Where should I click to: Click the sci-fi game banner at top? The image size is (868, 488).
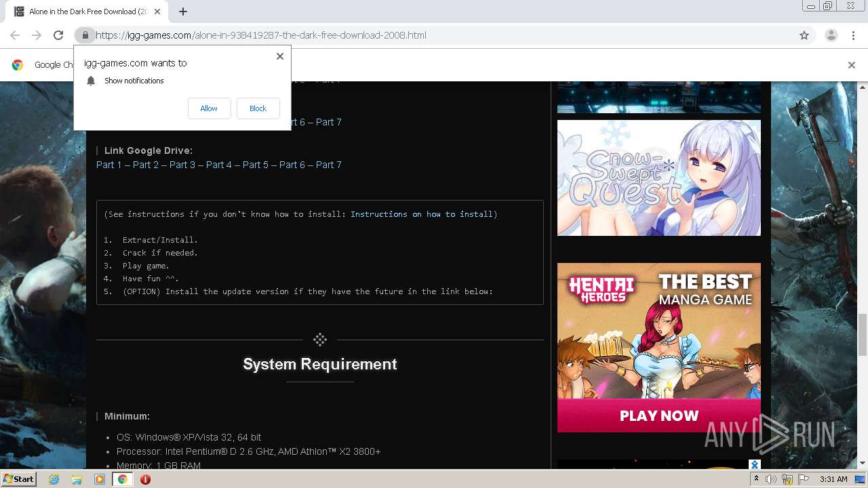(x=659, y=97)
